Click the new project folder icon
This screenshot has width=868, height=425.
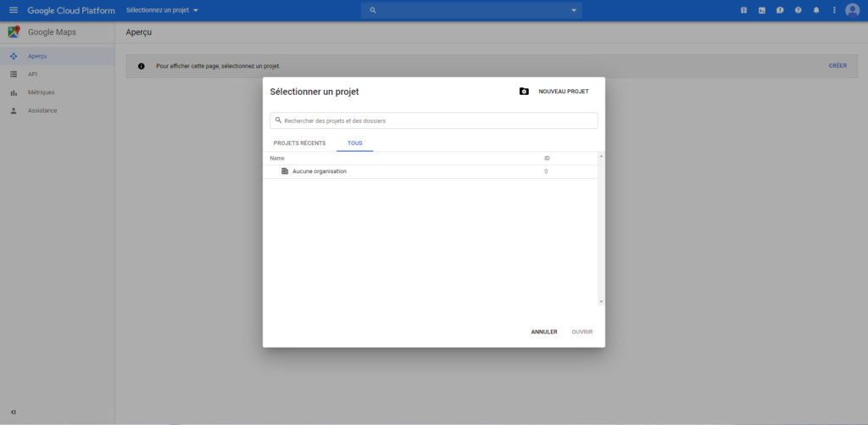(524, 92)
